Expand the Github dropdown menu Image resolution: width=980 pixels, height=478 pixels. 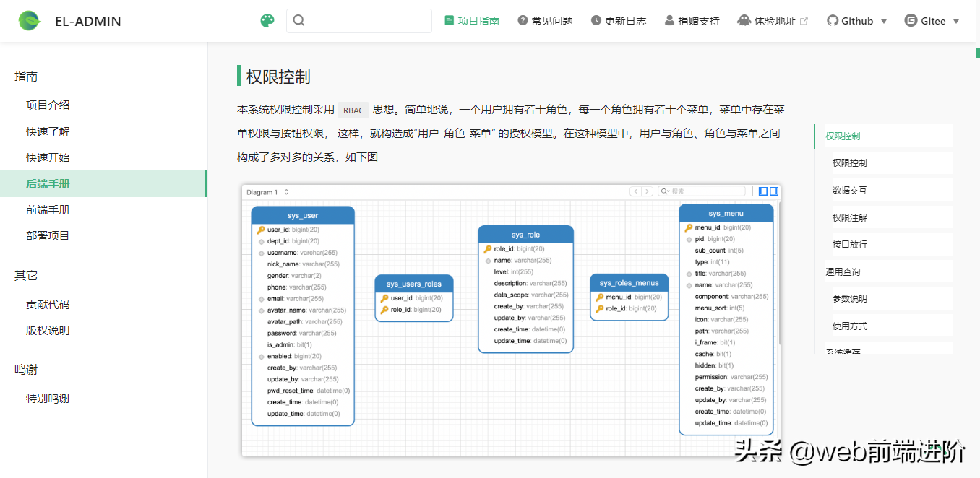[x=883, y=22]
